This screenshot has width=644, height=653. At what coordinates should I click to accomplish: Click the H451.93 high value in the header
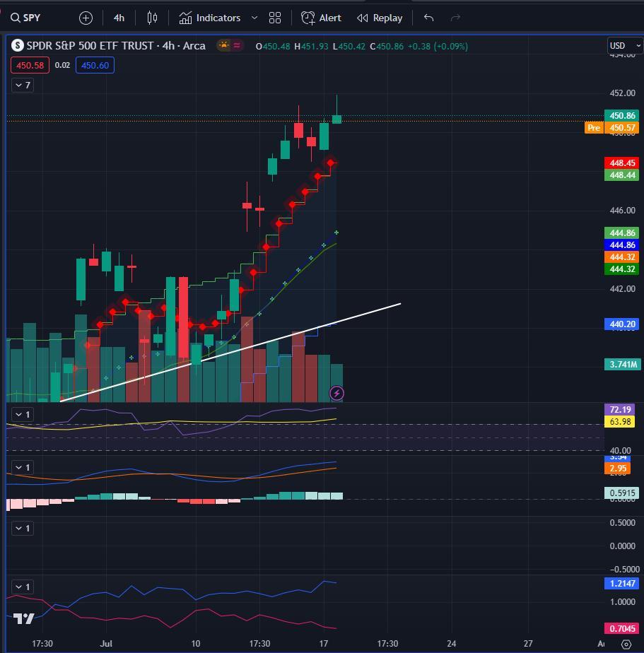311,46
